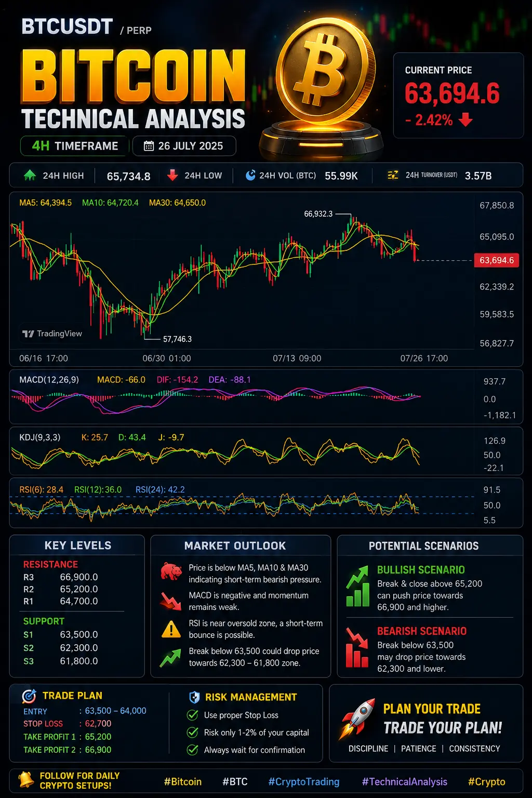Click the checkmark beside Risk only 1-2%
The image size is (532, 798).
coord(193,733)
